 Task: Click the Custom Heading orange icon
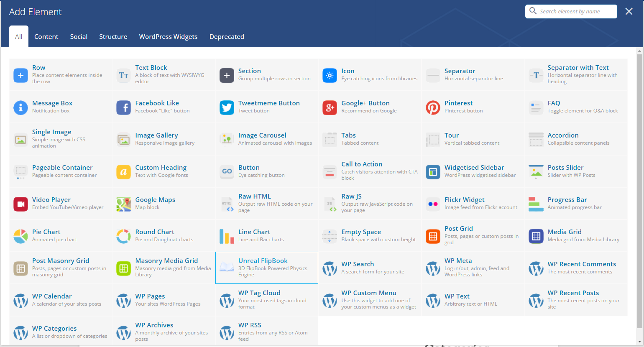(123, 172)
